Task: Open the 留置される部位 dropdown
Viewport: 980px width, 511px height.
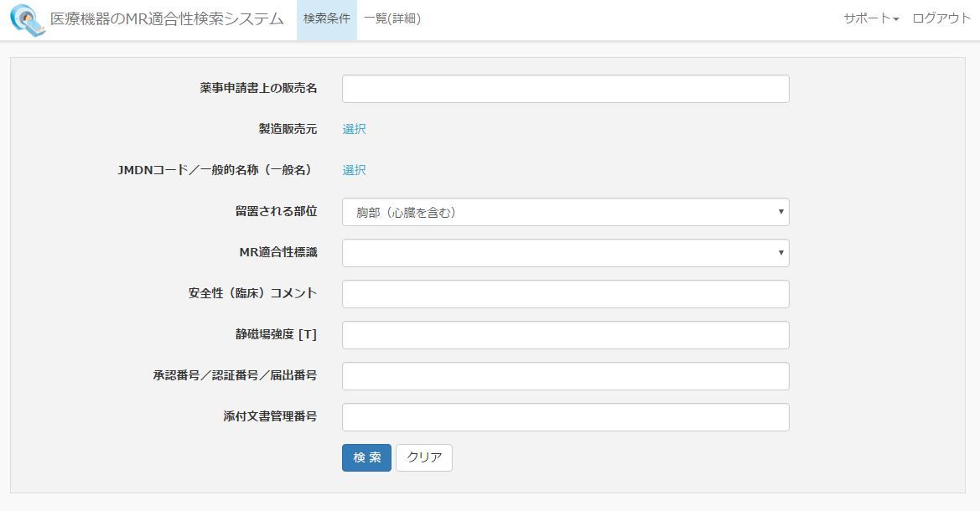Action: coord(565,212)
